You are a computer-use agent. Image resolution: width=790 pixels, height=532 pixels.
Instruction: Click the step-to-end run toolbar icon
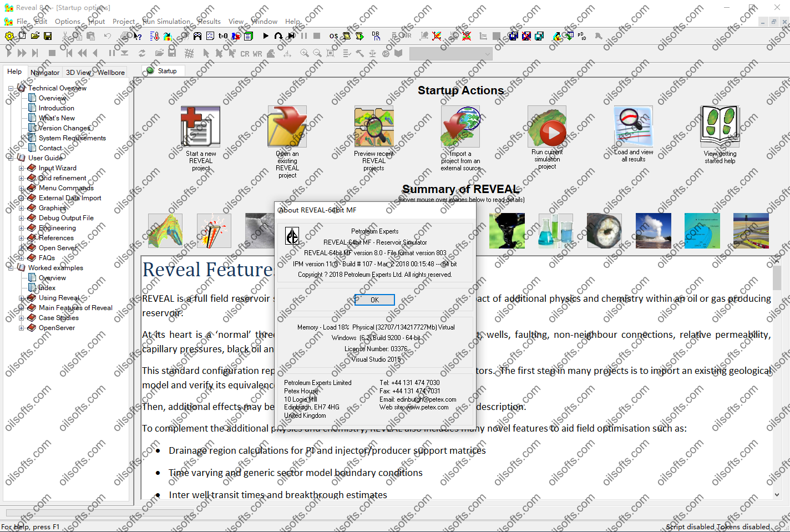click(x=291, y=36)
